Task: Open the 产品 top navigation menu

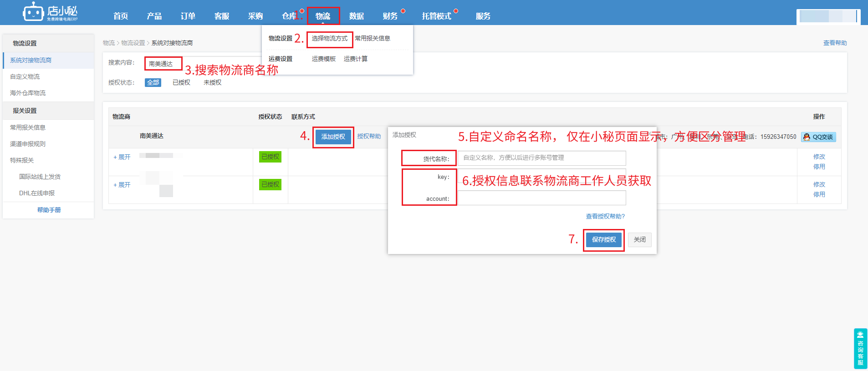Action: click(x=154, y=16)
